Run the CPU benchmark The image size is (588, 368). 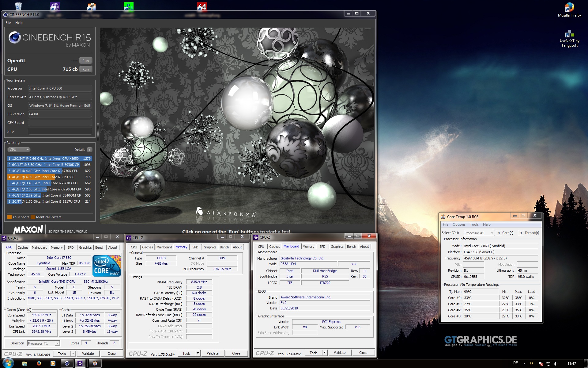point(86,69)
